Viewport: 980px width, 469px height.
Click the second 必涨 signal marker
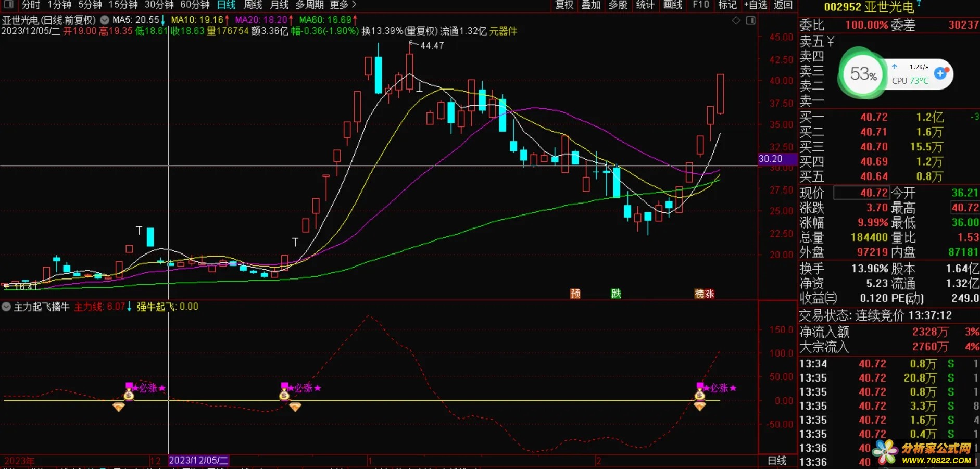click(x=304, y=388)
